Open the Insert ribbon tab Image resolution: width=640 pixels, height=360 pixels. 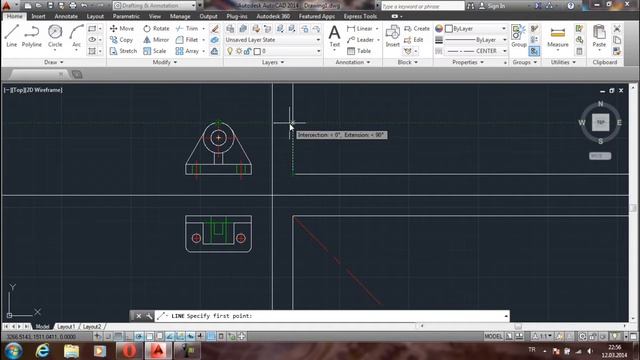[x=38, y=16]
